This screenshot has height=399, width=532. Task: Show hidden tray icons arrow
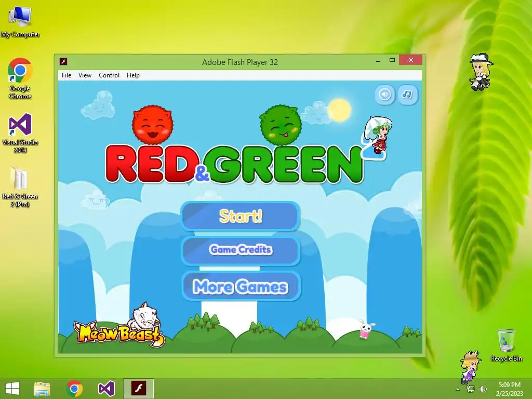(458, 389)
